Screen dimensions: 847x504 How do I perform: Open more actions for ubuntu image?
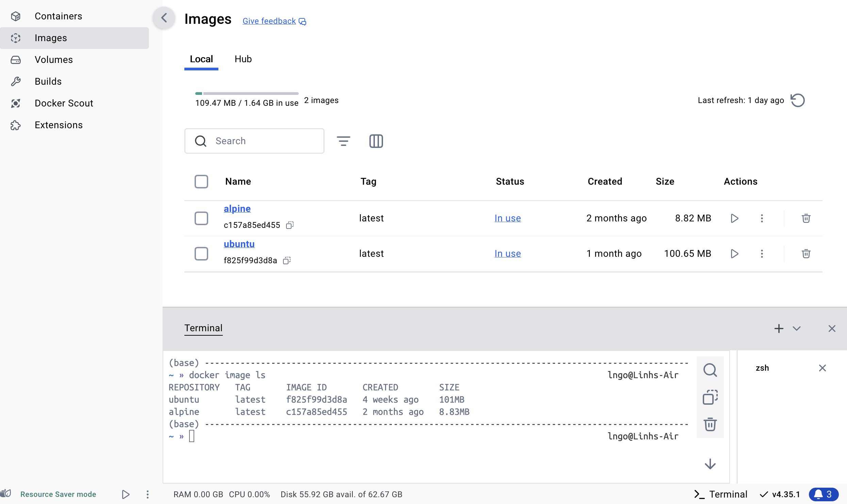tap(762, 253)
